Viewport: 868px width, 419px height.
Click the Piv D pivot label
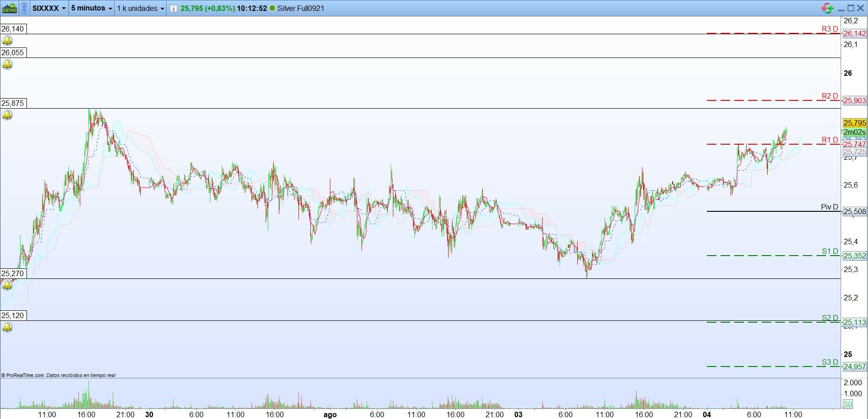click(x=830, y=207)
